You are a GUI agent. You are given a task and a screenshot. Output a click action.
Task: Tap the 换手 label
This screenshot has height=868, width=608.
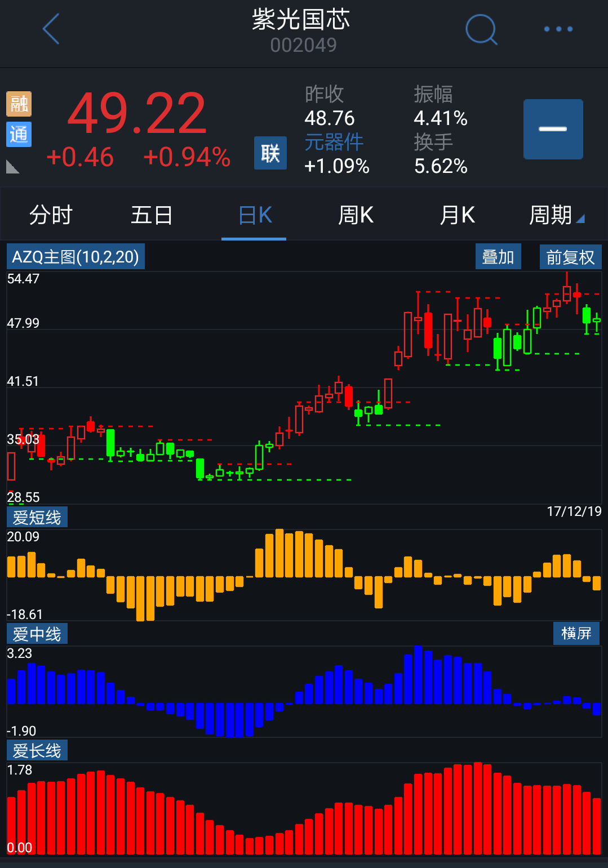[x=433, y=142]
